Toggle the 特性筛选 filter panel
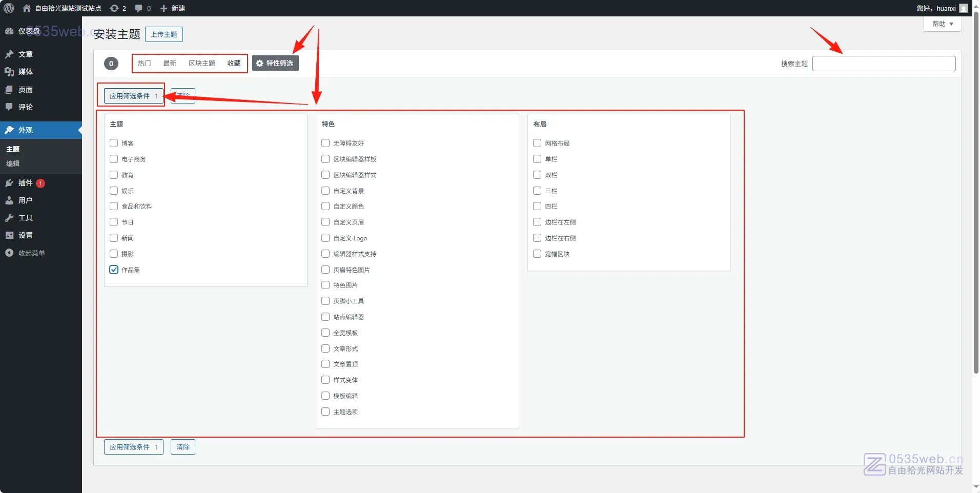980x493 pixels. point(275,63)
